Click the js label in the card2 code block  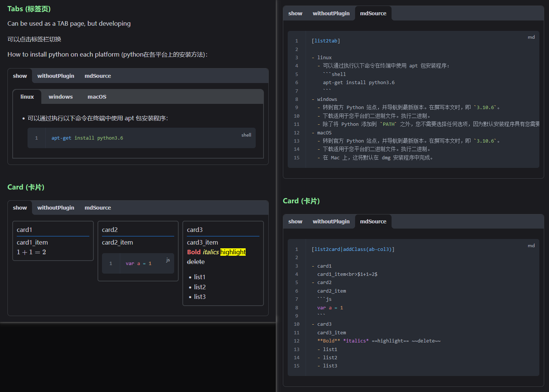168,260
